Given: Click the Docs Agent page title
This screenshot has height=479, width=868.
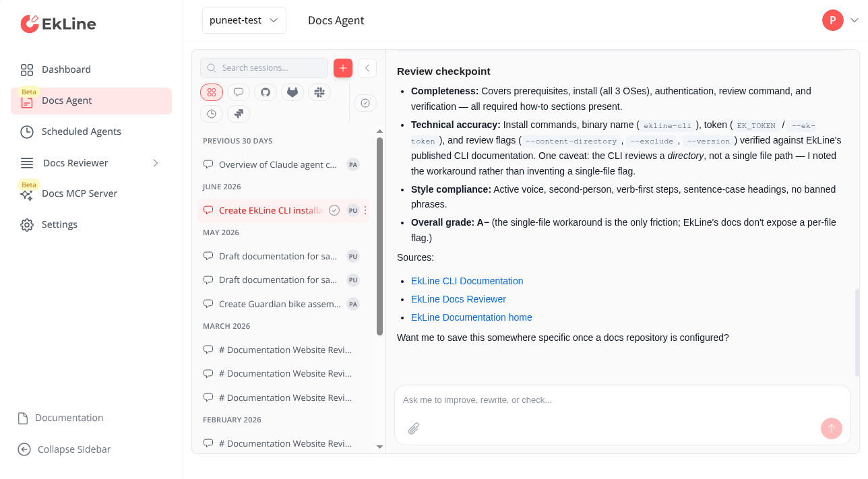Looking at the screenshot, I should (x=336, y=20).
